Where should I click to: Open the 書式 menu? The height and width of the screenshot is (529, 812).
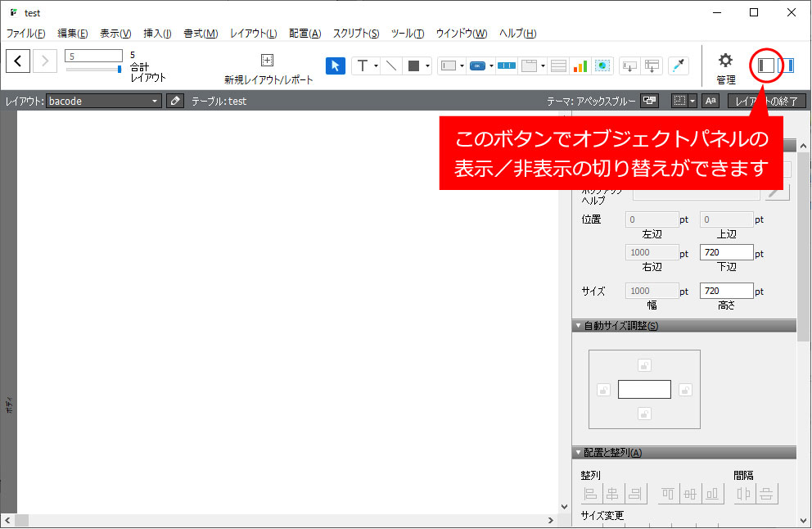click(x=201, y=33)
